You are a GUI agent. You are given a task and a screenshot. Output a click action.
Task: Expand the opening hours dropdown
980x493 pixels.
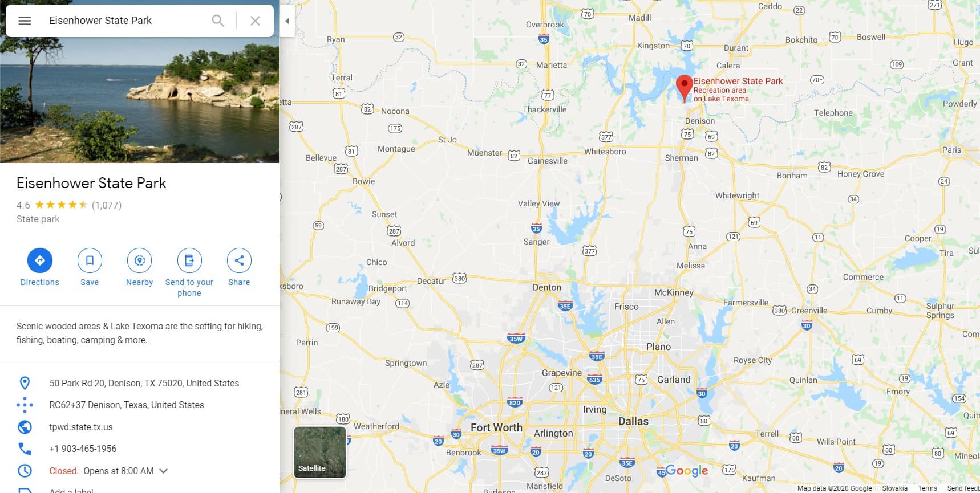click(x=164, y=471)
